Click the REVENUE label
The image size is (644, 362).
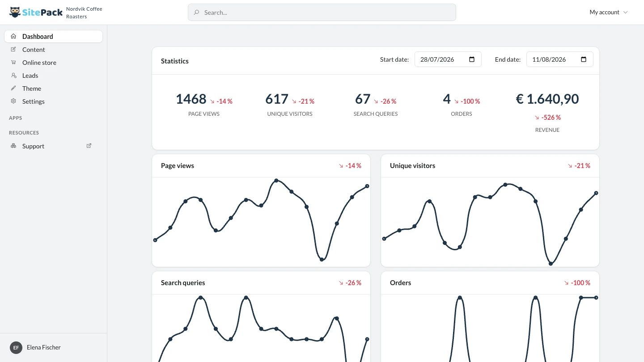[x=547, y=130]
